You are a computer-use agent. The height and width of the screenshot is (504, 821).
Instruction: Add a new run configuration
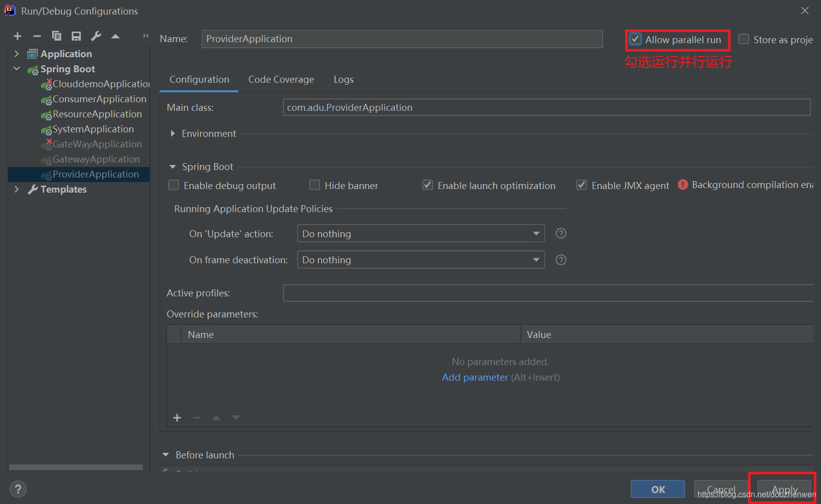18,36
